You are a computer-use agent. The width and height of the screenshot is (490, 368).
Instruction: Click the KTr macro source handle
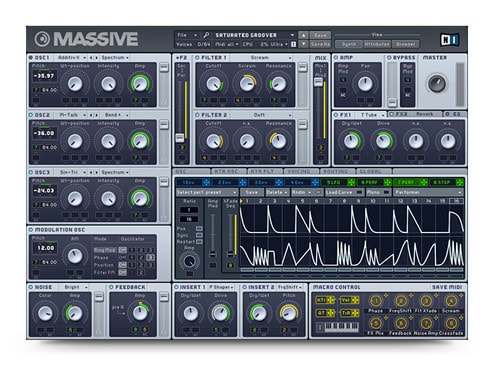pos(331,300)
